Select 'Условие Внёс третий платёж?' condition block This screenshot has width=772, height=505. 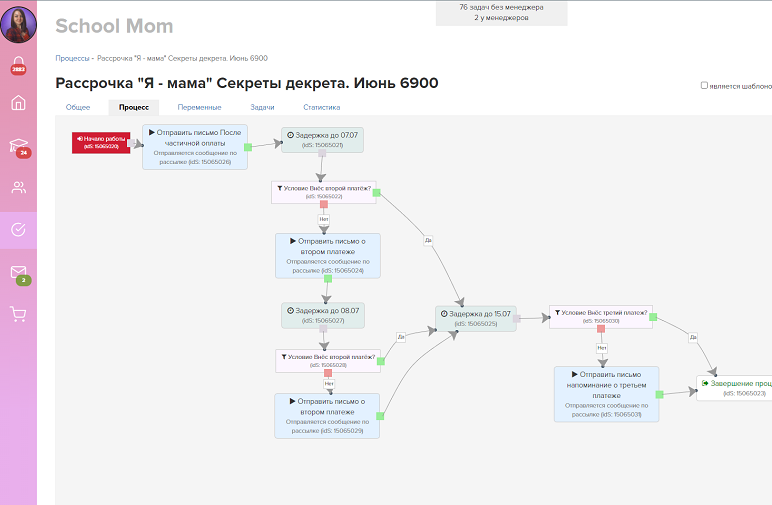tap(601, 316)
